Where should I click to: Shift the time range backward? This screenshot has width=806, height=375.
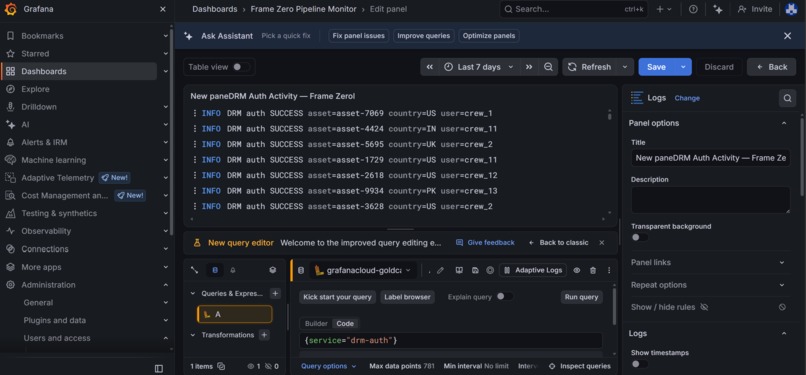tap(430, 67)
